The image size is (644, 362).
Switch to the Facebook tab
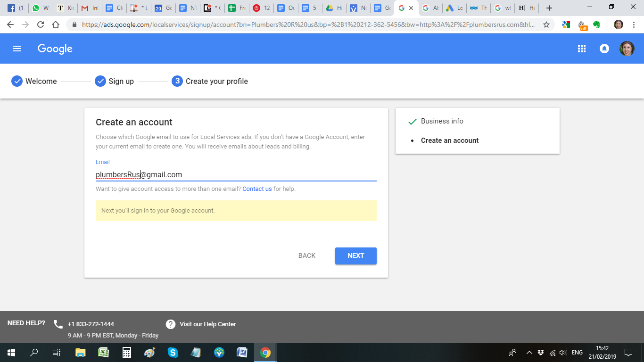(x=16, y=8)
